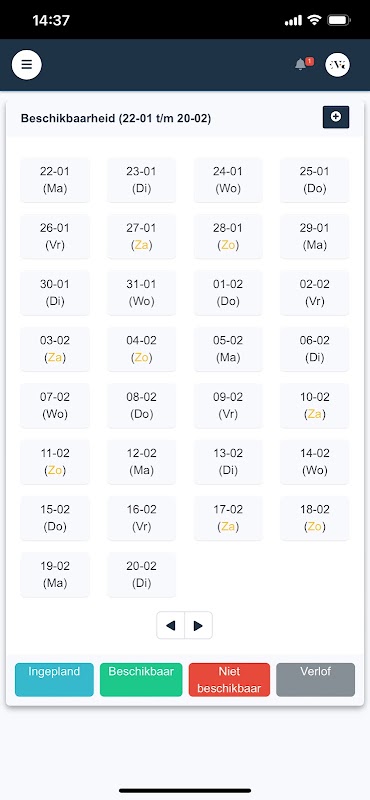Open day 01-02 (Do)
The image size is (370, 800).
pos(228,292)
